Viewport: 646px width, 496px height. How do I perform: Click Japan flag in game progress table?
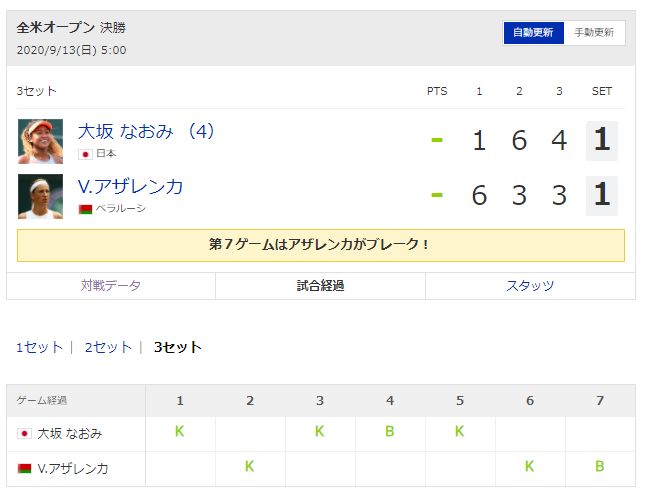pos(24,433)
